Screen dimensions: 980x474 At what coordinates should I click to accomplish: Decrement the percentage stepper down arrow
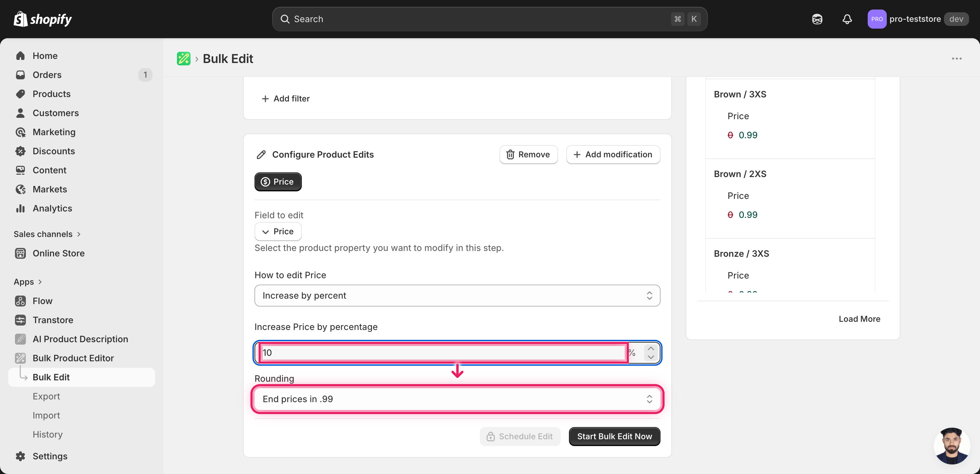(x=651, y=357)
